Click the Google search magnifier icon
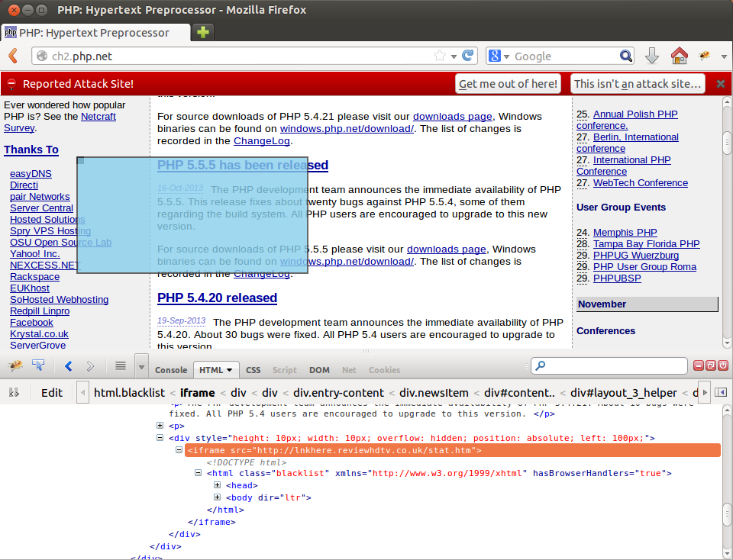The width and height of the screenshot is (733, 560). pos(625,56)
